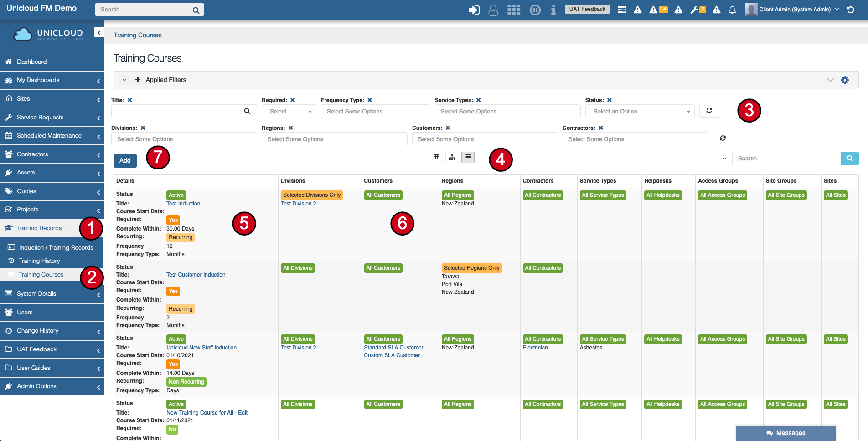This screenshot has height=441, width=868.
Task: Open the user profile icon in top bar
Action: pyautogui.click(x=493, y=10)
